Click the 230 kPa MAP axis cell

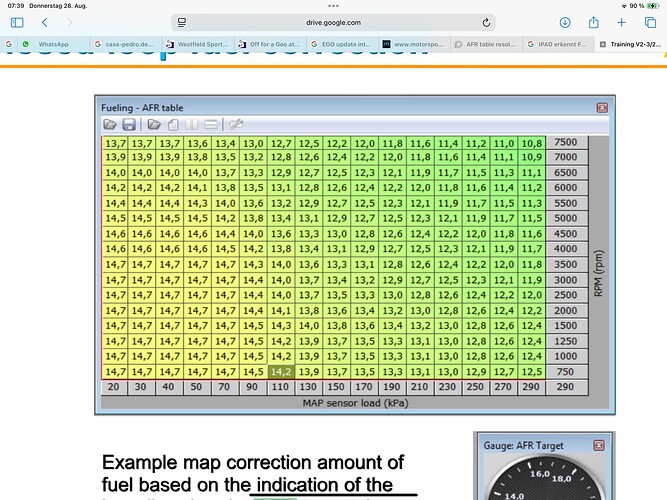(447, 387)
